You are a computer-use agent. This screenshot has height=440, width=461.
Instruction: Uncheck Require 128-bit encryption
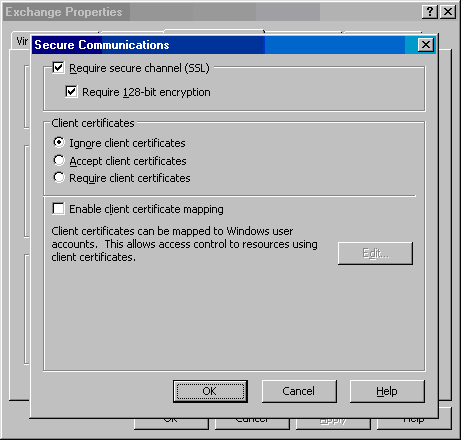[71, 91]
